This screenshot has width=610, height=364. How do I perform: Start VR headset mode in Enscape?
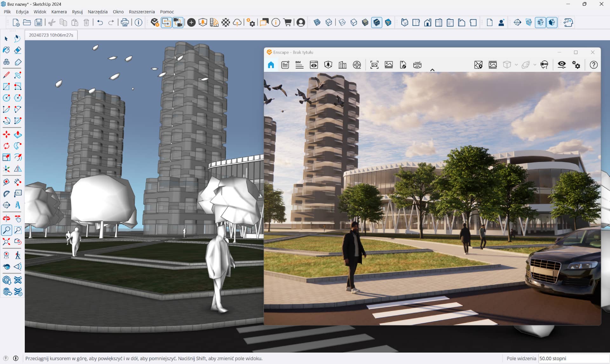545,65
